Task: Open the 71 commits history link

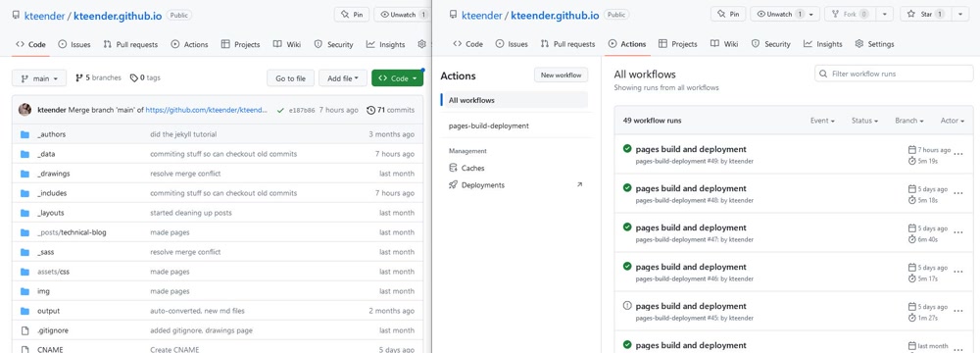Action: 391,110
